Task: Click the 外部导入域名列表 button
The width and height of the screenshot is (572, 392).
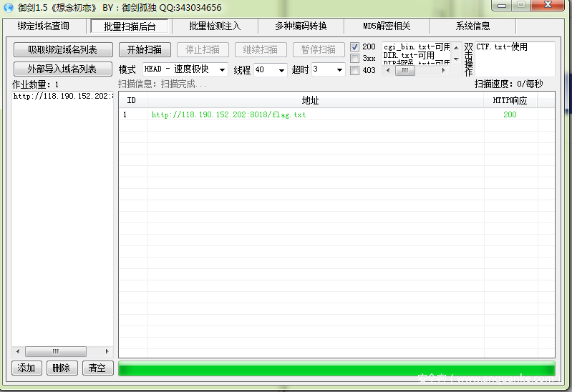Action: click(64, 69)
